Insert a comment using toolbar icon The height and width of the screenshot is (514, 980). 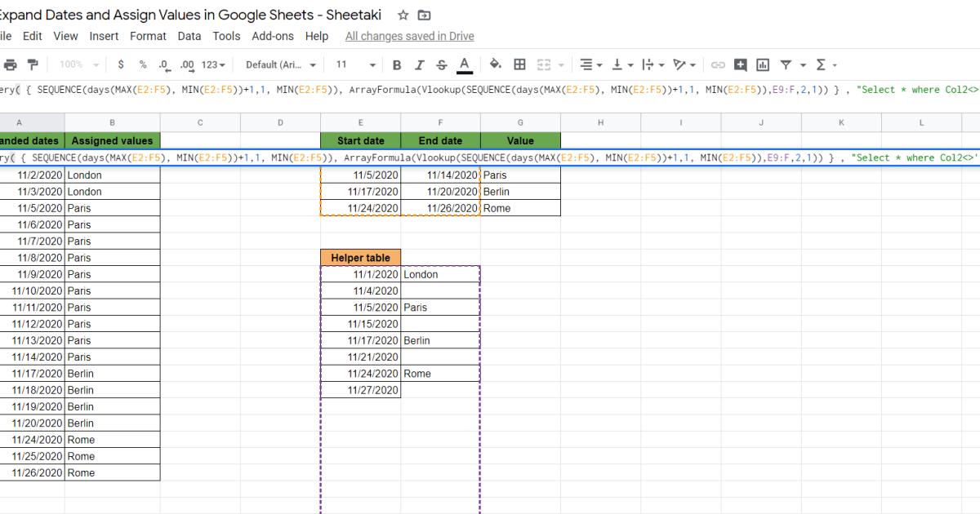click(740, 64)
